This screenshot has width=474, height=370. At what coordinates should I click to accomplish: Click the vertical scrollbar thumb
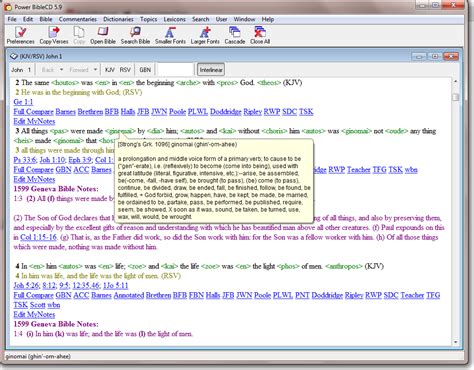(455, 97)
